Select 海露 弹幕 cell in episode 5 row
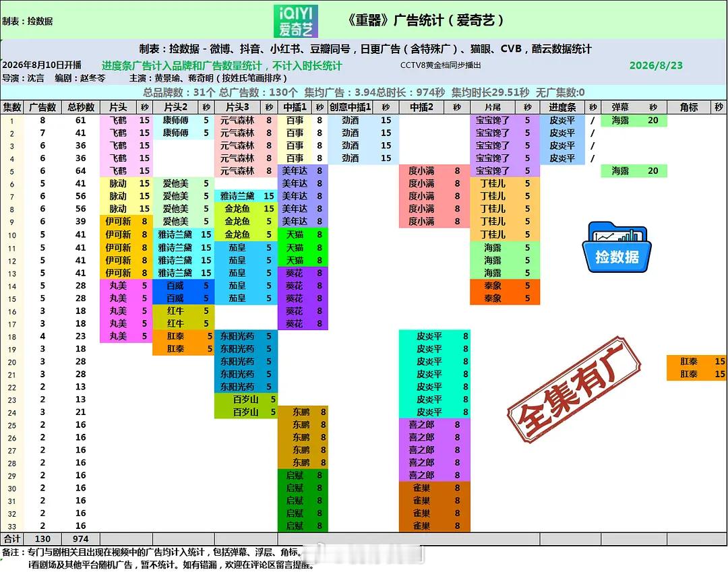This screenshot has width=728, height=572. pyautogui.click(x=620, y=170)
